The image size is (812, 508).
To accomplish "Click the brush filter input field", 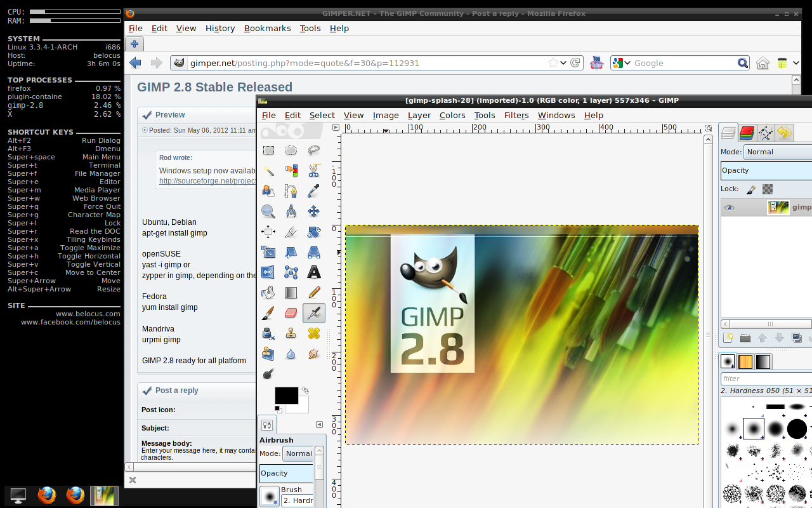I will [x=766, y=378].
